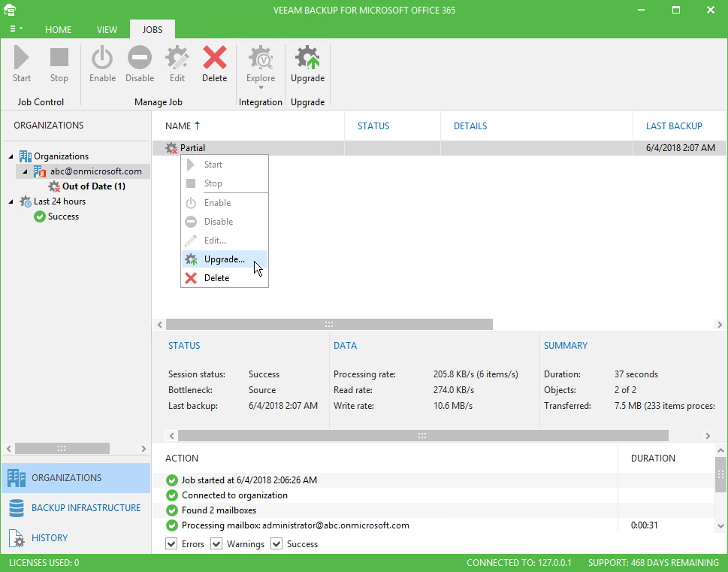Uncheck the Errors filter checkbox

pyautogui.click(x=171, y=543)
